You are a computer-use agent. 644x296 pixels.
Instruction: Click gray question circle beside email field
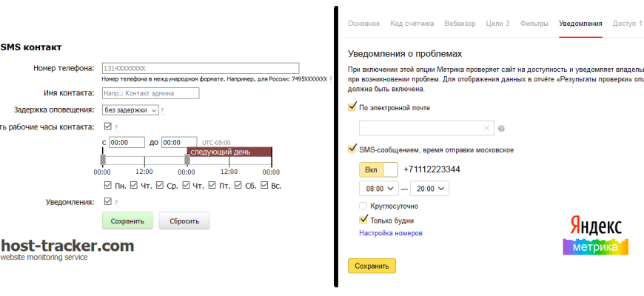click(x=501, y=128)
